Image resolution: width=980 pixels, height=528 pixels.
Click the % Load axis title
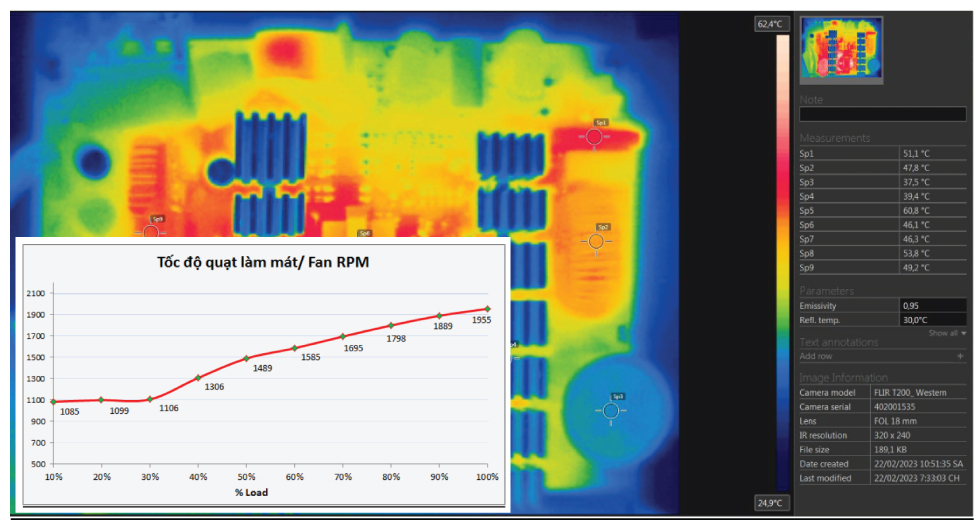tap(251, 493)
